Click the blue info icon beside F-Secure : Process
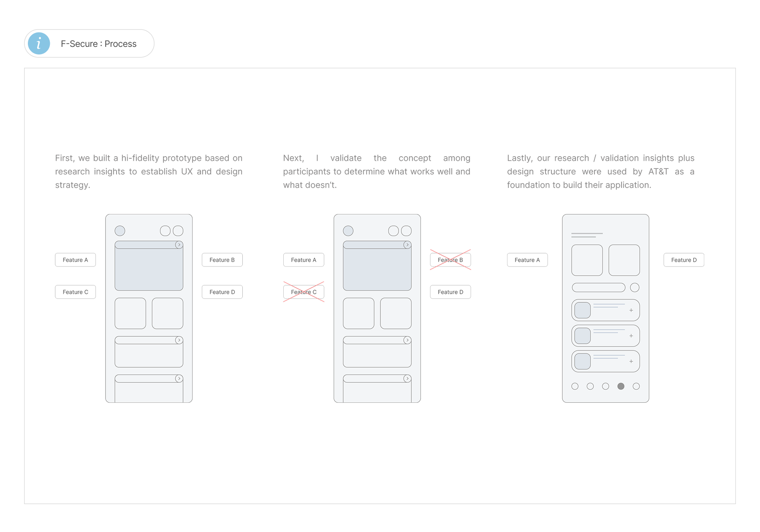The height and width of the screenshot is (532, 760). click(x=39, y=43)
